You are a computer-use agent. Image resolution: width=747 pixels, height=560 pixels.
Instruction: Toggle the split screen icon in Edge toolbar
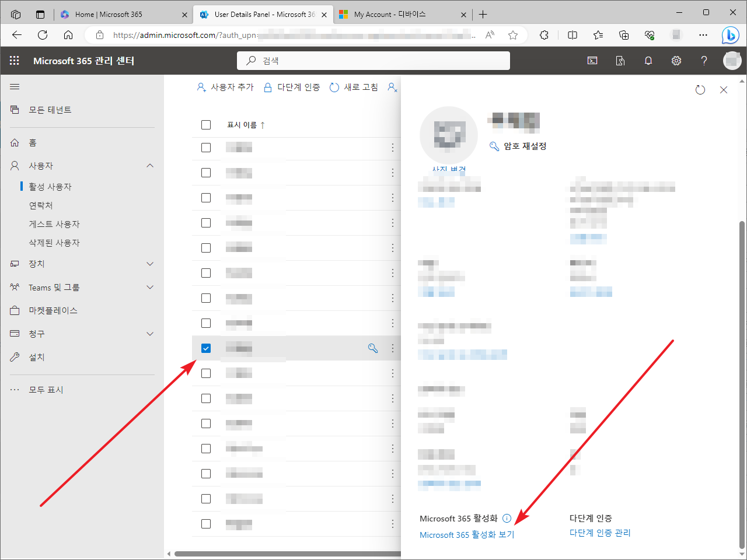point(573,35)
